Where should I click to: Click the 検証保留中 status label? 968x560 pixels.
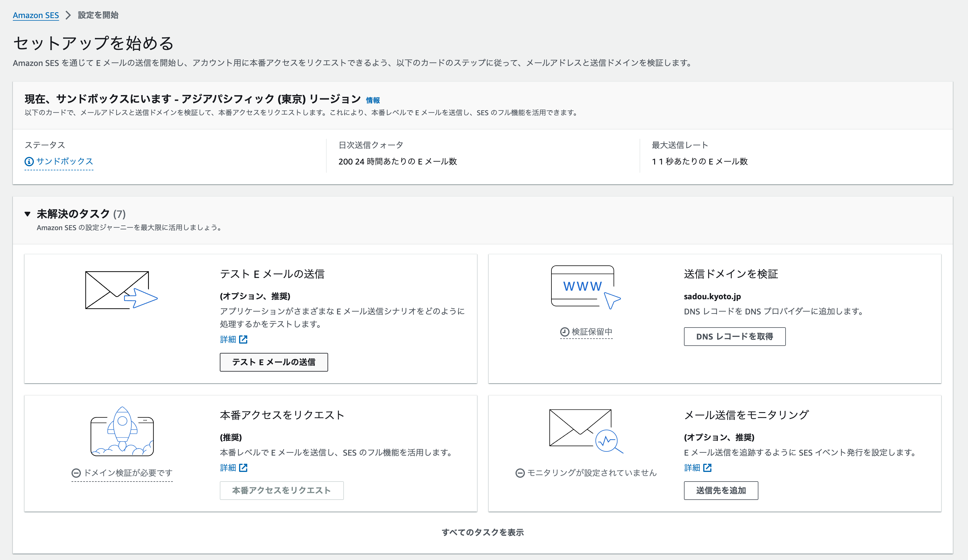[x=592, y=332]
